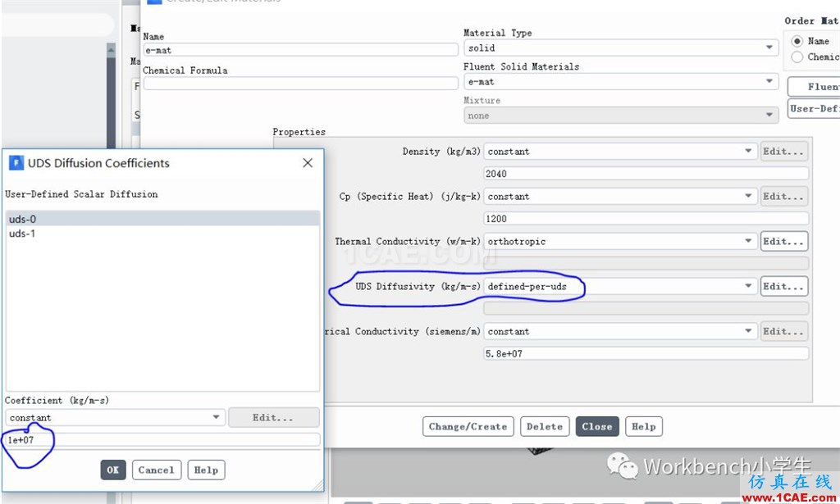Open the Material Type dropdown

click(621, 48)
